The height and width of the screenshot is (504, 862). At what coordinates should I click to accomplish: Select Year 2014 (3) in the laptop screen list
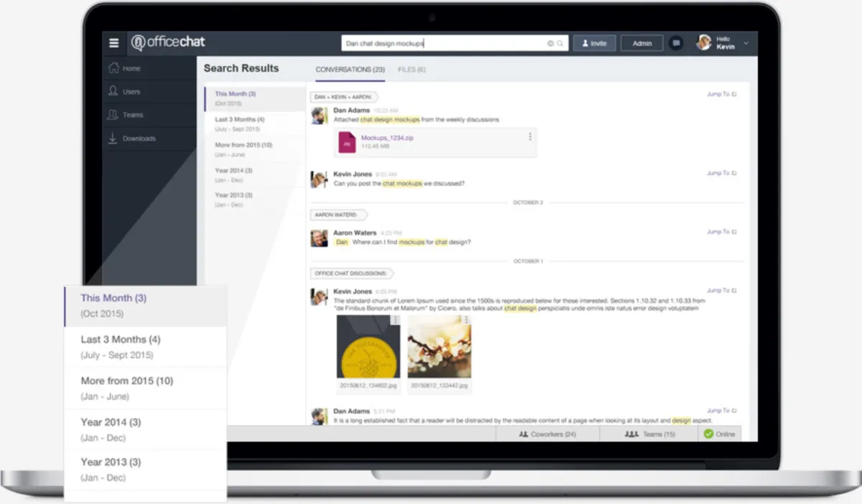[x=255, y=174]
